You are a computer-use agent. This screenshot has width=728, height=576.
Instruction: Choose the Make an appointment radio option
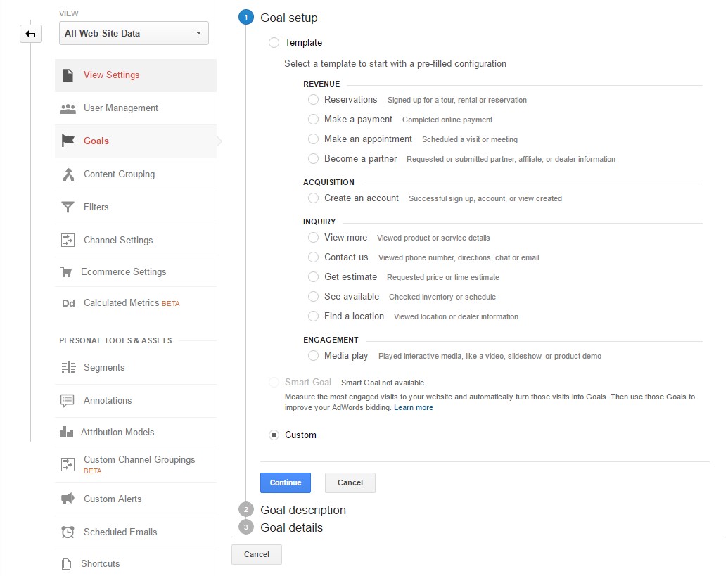314,139
